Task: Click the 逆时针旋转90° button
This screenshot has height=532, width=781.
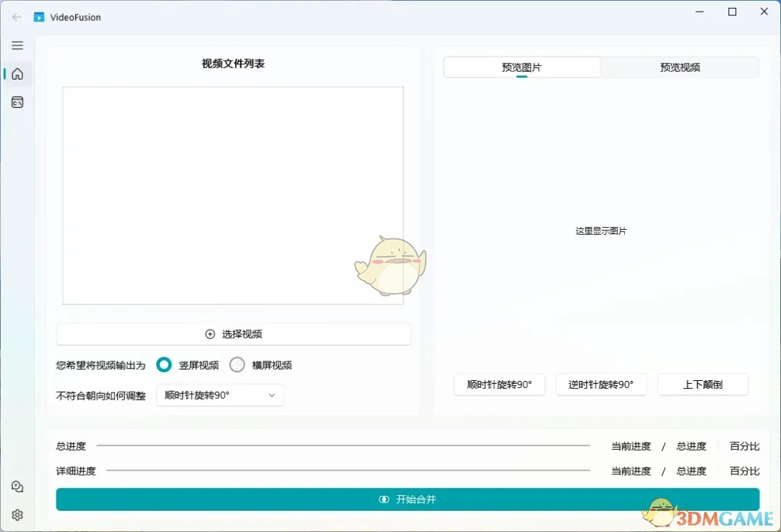Action: click(x=601, y=385)
